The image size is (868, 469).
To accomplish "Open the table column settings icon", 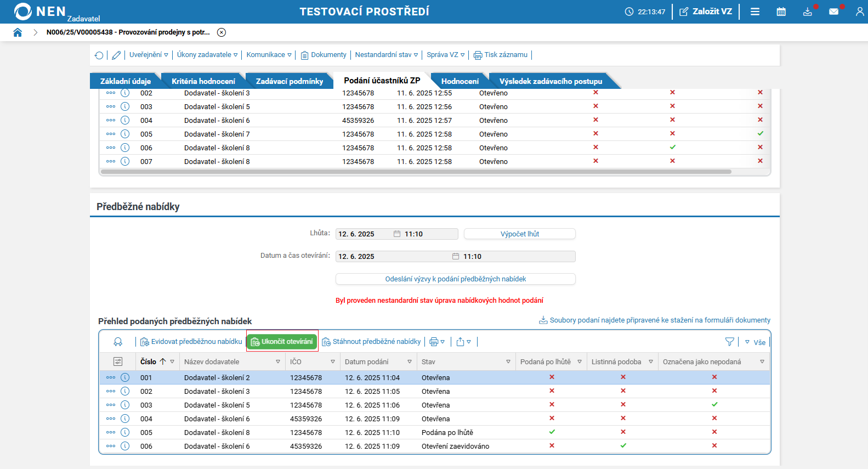I will 118,361.
